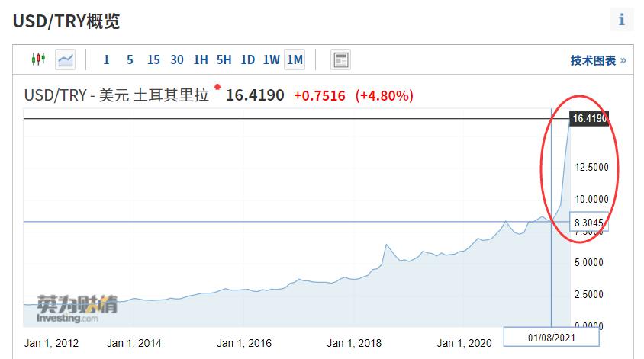Click the news panel icon in toolbar
Screen dimensions: 644x359
click(340, 59)
